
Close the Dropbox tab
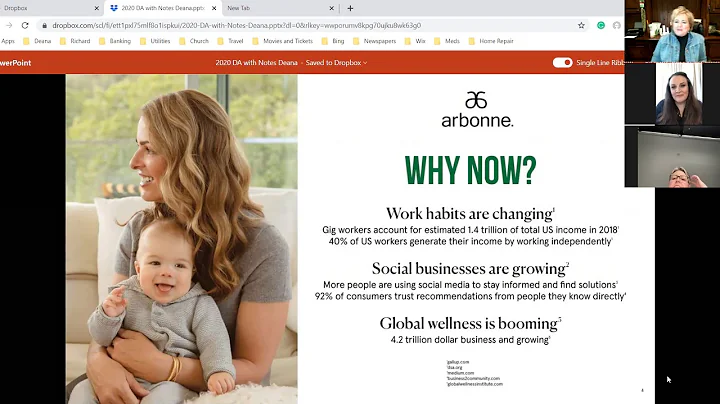tap(96, 8)
